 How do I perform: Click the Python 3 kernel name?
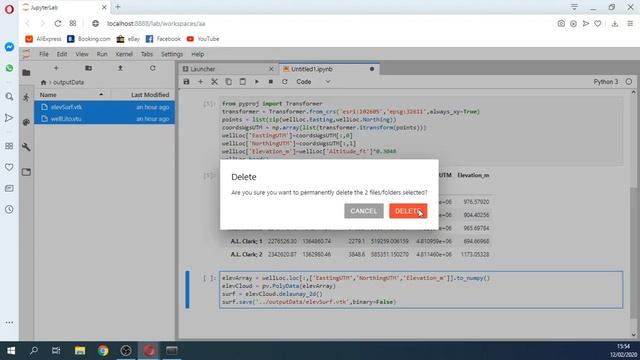[x=606, y=82]
